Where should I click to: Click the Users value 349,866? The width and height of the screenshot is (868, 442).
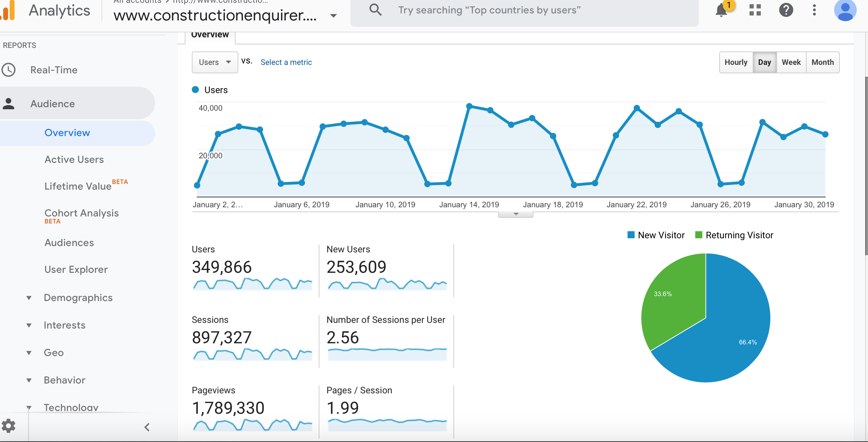coord(222,267)
